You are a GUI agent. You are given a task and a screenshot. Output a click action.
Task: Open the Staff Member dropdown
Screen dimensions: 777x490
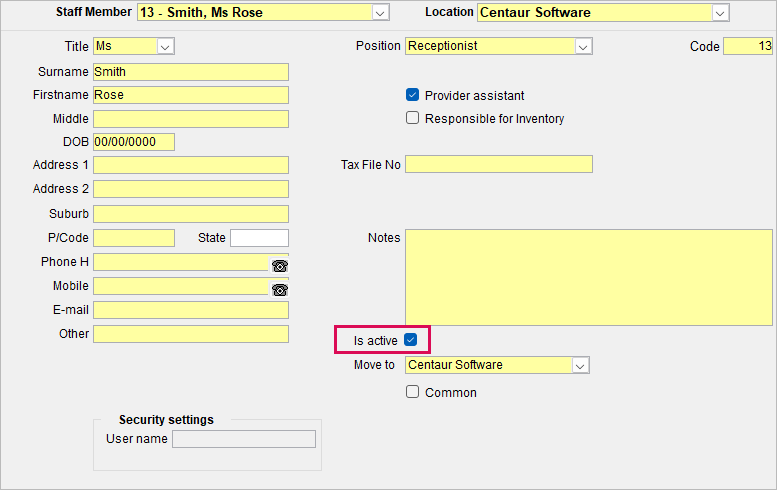coord(380,13)
